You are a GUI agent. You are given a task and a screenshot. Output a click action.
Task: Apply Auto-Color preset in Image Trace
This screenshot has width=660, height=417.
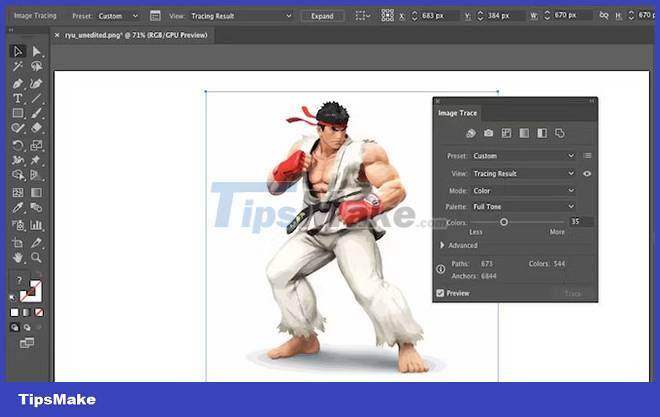[x=471, y=133]
